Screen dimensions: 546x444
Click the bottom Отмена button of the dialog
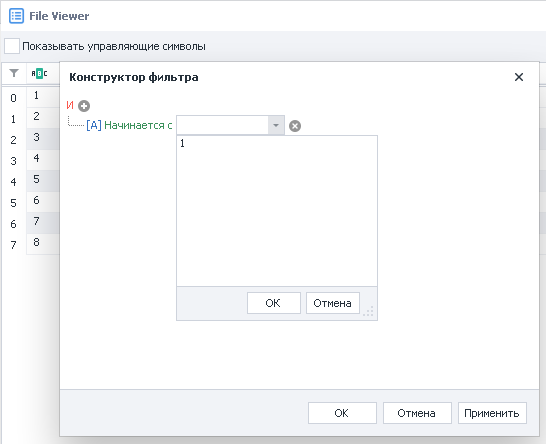tap(417, 413)
